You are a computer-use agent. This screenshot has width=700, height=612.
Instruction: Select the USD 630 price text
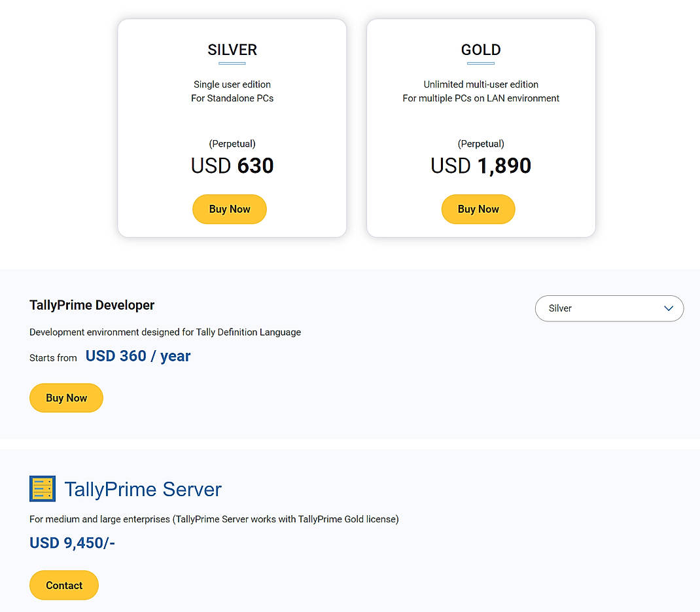232,166
